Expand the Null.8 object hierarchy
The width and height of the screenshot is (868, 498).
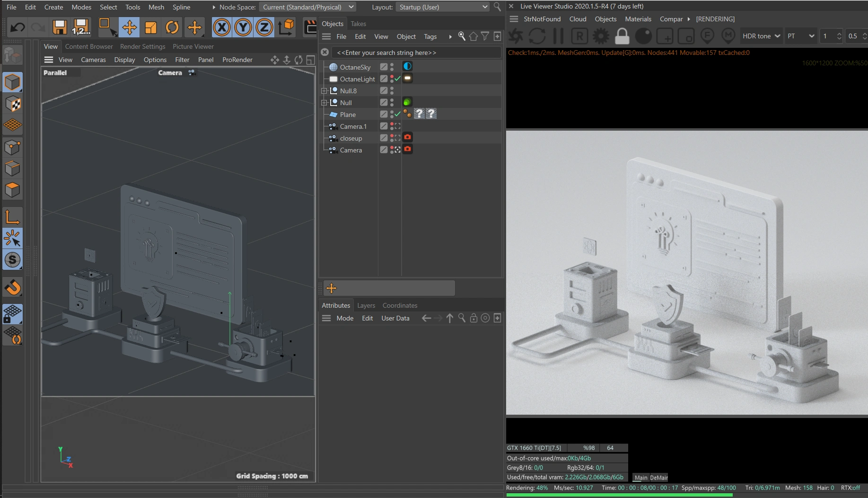click(324, 91)
